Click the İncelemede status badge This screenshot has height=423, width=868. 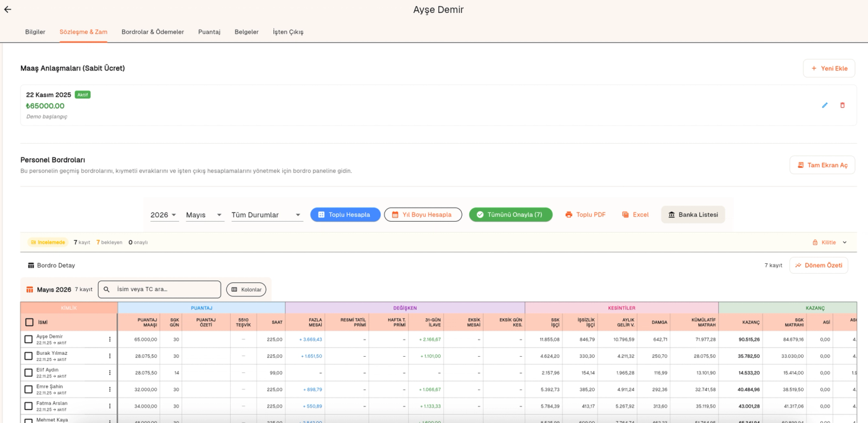coord(47,242)
